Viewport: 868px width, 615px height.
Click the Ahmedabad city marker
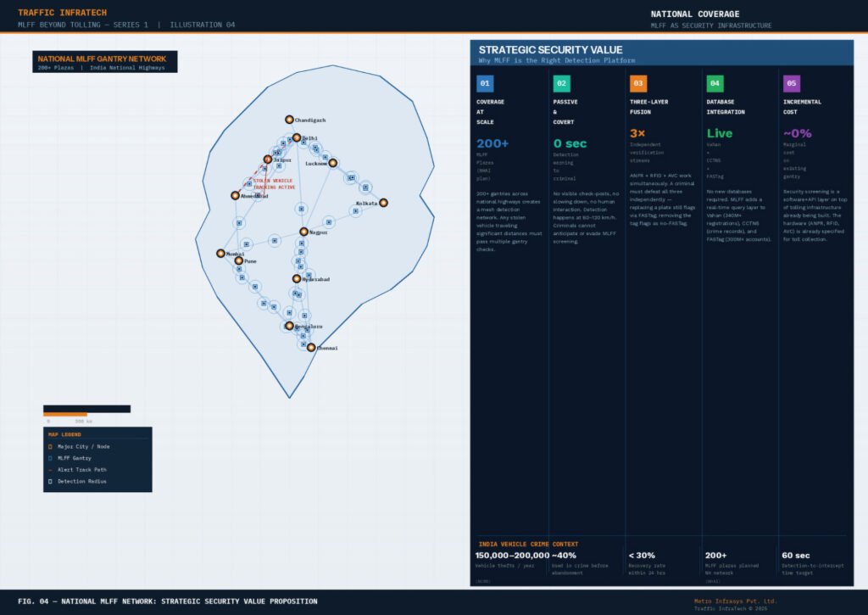click(236, 195)
